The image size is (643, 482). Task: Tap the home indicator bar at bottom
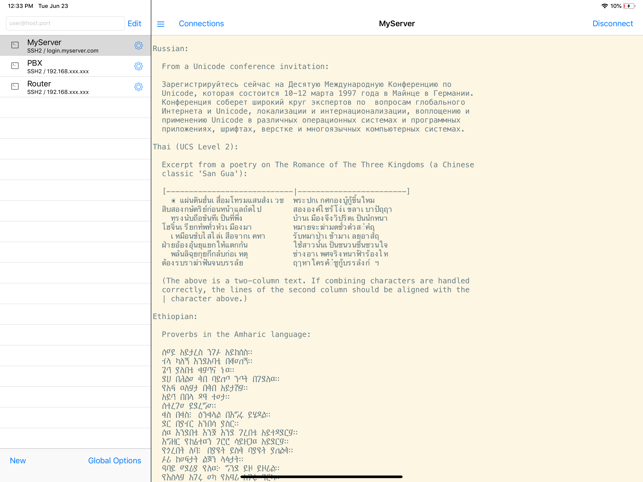pyautogui.click(x=321, y=477)
